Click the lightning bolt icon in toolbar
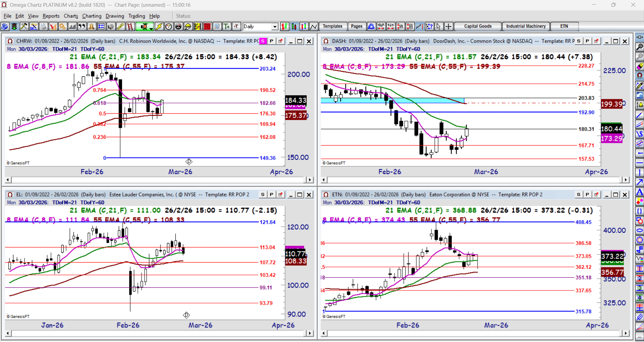The image size is (644, 342). tap(159, 26)
